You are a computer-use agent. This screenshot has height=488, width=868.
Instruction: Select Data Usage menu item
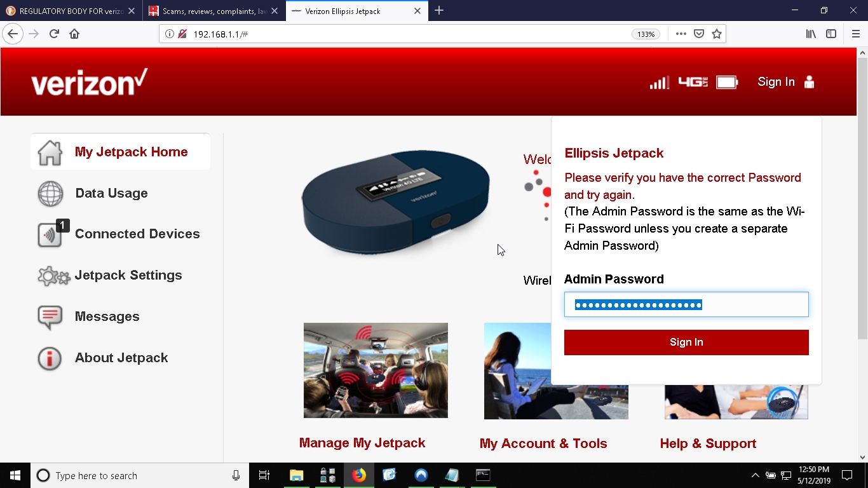pos(111,193)
